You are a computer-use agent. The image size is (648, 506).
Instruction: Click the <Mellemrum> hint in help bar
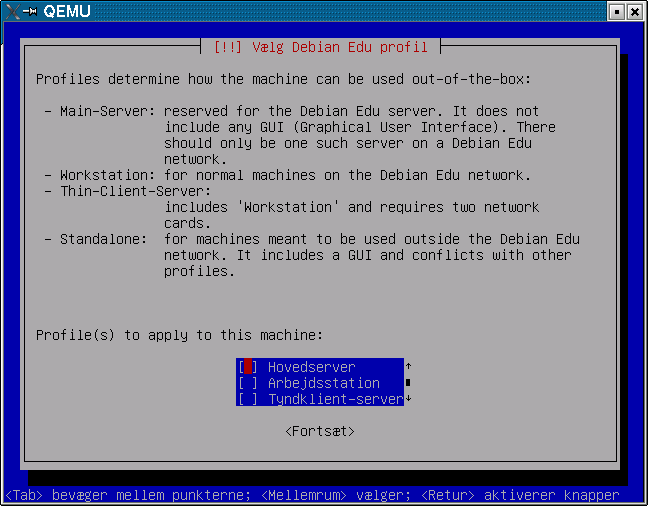tap(304, 495)
